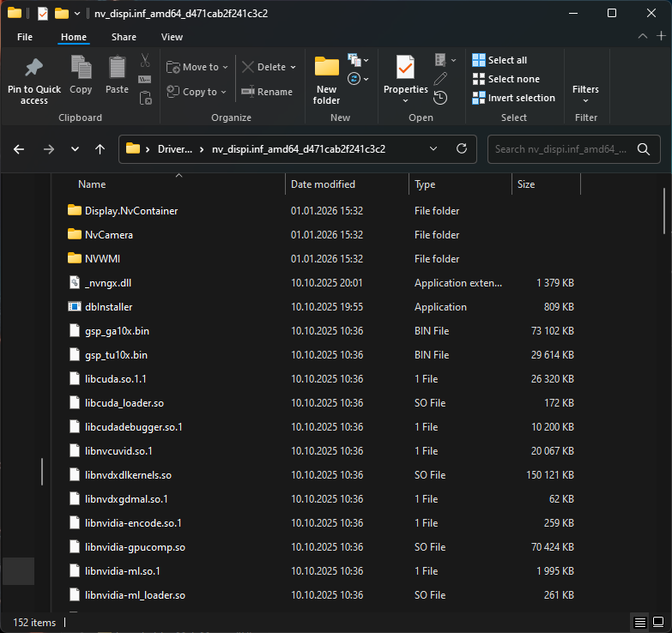This screenshot has width=672, height=633.
Task: Select libcuda.so.1.1 file
Action: coord(322,378)
